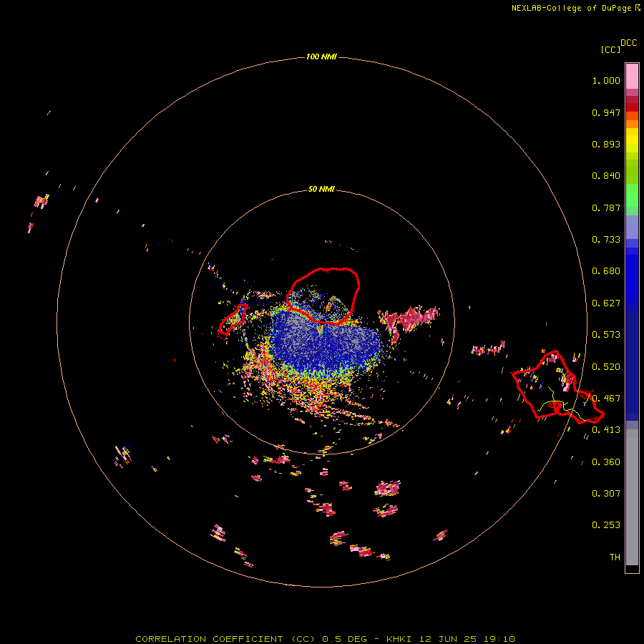Click the KHKI station ID in the caption
This screenshot has height=644, width=644.
[x=399, y=639]
